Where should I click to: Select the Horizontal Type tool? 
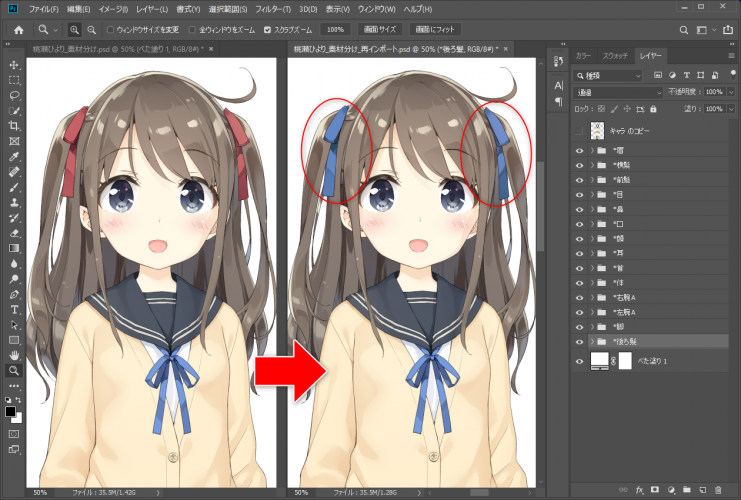tap(14, 310)
